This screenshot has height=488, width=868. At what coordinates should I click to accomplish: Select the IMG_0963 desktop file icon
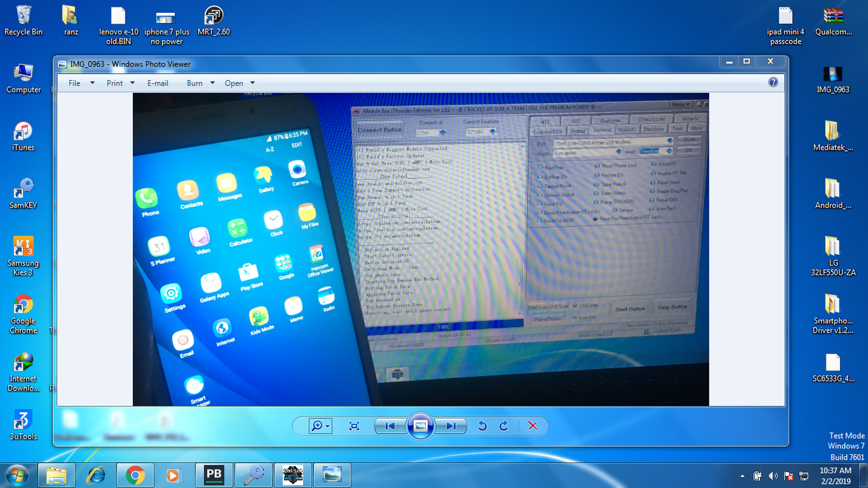tap(833, 79)
